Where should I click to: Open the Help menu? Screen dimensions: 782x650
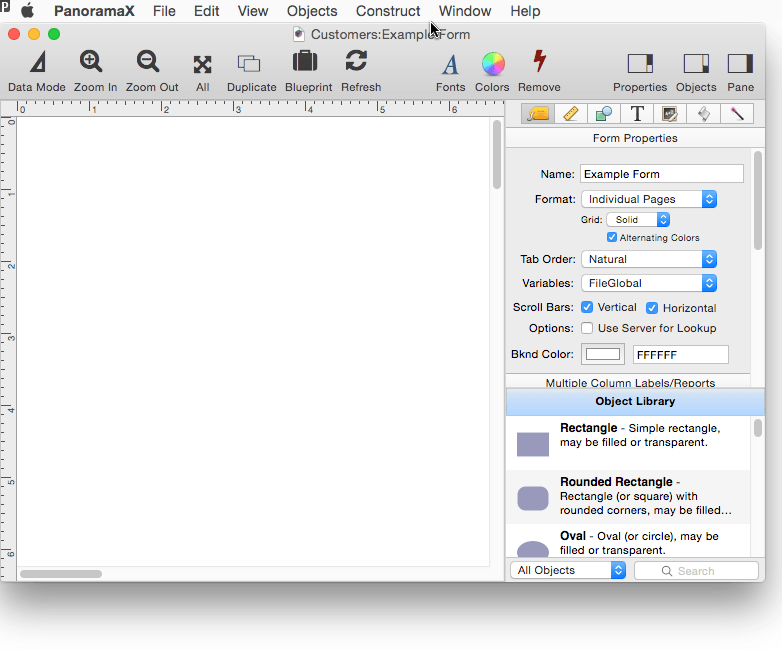(x=525, y=11)
